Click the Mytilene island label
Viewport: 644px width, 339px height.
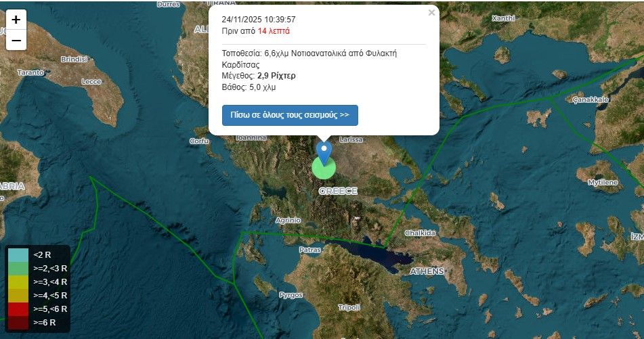[x=603, y=183]
